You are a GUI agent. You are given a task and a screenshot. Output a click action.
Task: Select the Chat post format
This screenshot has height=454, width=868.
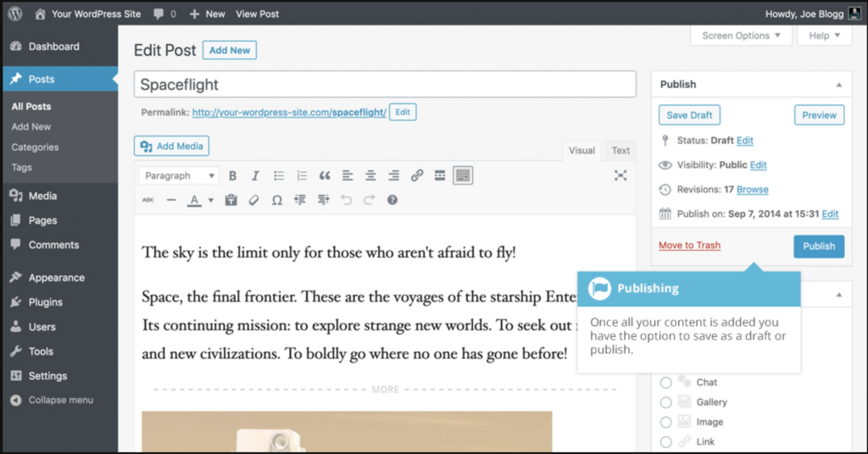(665, 383)
